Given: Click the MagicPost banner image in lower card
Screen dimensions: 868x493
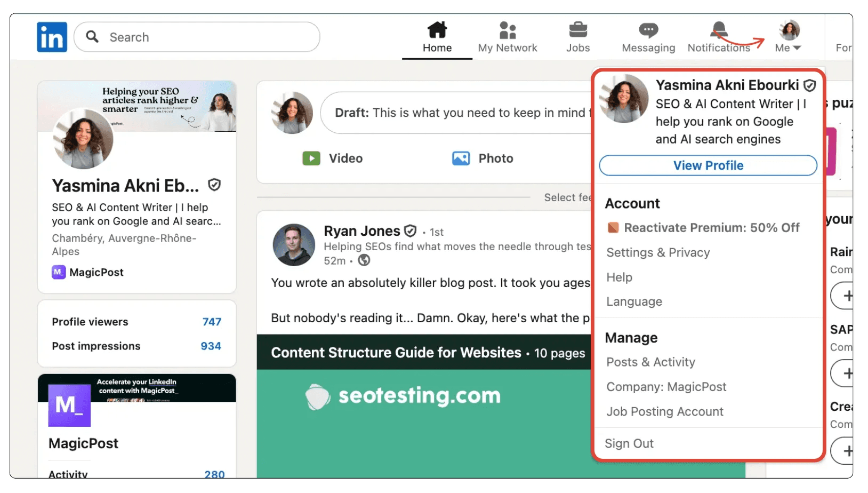Looking at the screenshot, I should click(137, 388).
